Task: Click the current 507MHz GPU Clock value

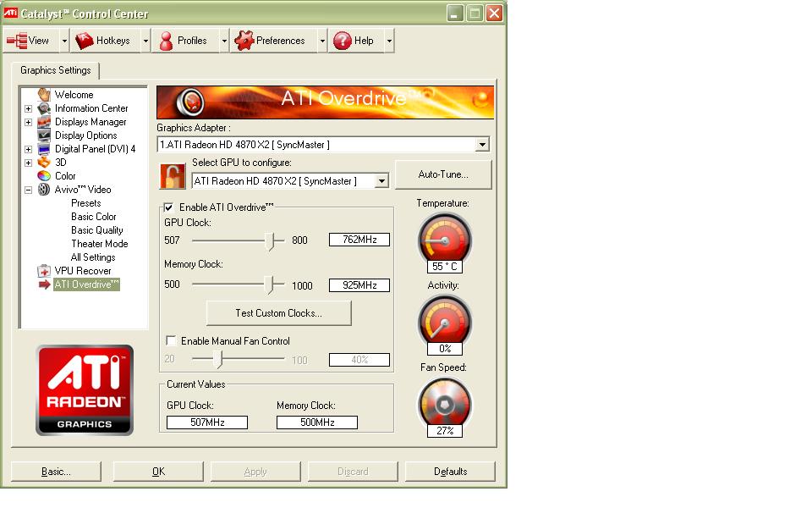Action: point(207,422)
